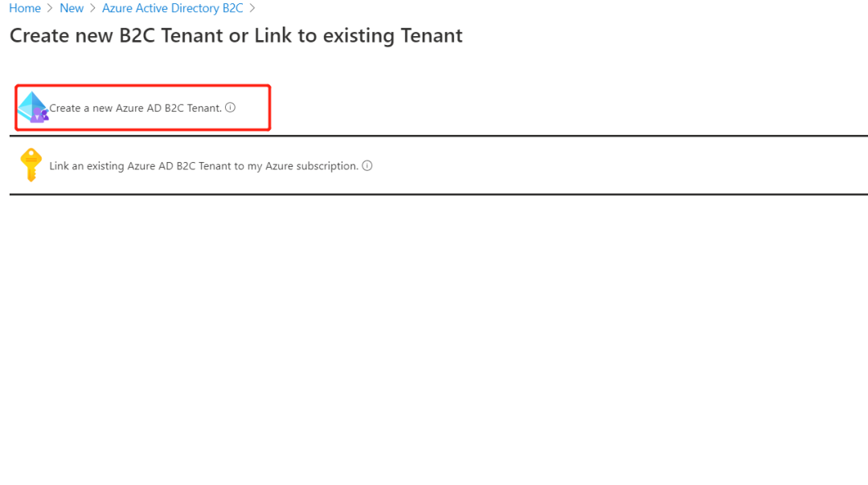Click empty space right of Create option row
The width and height of the screenshot is (868, 485).
563,108
